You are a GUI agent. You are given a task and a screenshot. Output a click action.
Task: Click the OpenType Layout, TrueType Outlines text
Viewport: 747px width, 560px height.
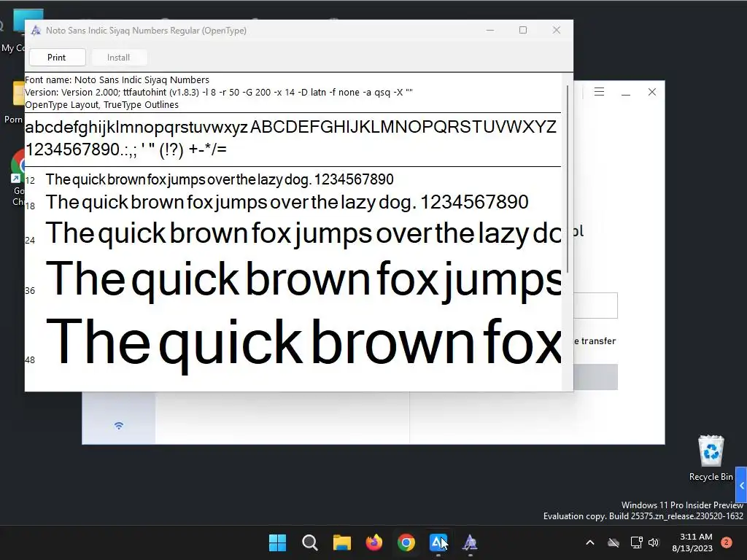pyautogui.click(x=102, y=105)
